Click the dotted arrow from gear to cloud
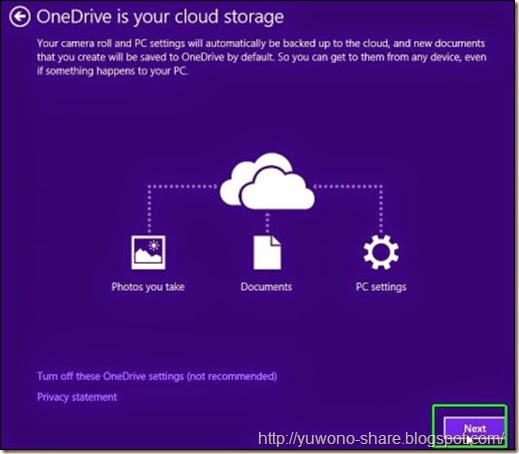This screenshot has width=519, height=454. tap(353, 207)
